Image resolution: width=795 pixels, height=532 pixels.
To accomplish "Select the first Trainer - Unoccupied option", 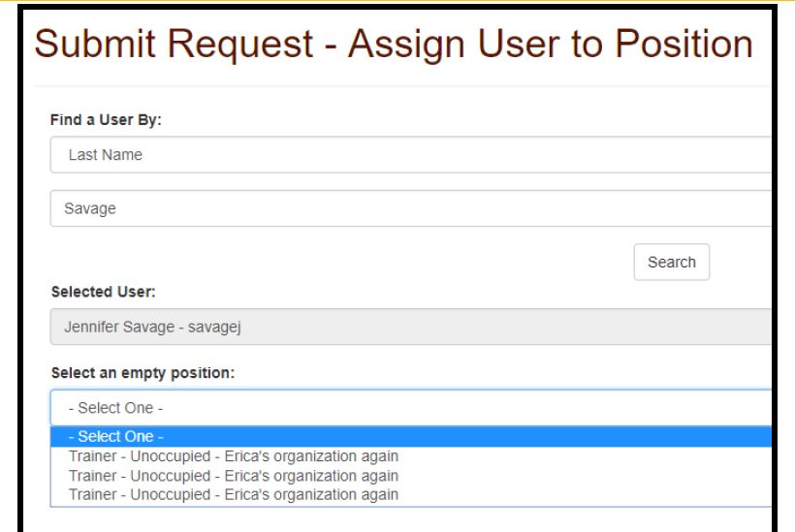I will 411,456.
